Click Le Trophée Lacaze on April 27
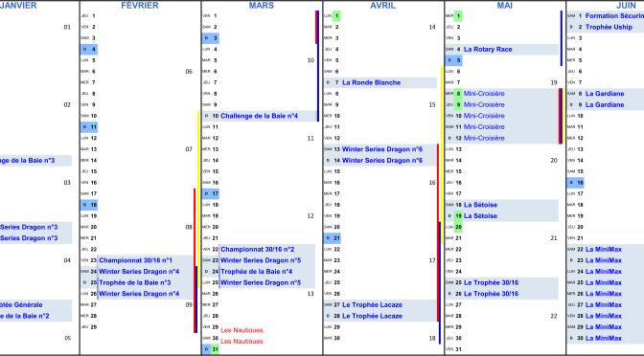 (372, 304)
